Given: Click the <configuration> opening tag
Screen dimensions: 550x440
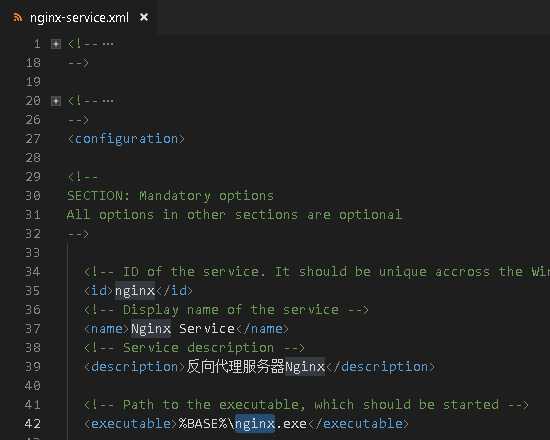Looking at the screenshot, I should [126, 139].
